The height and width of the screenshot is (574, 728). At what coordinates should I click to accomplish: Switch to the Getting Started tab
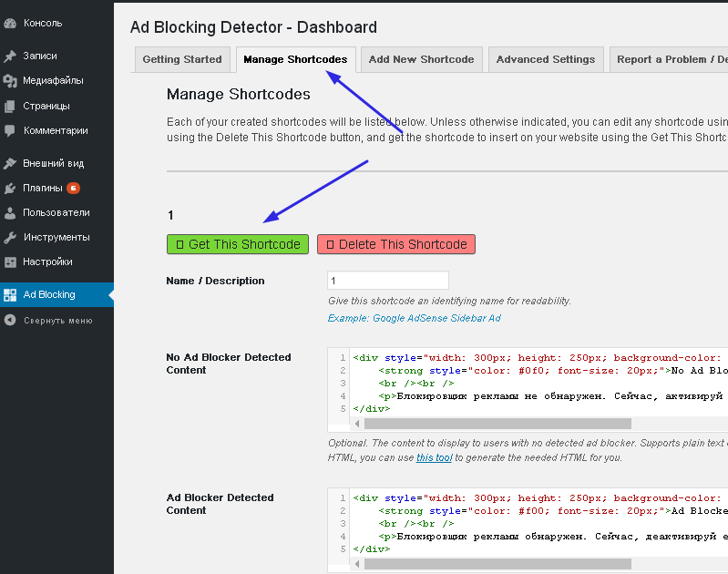point(182,59)
